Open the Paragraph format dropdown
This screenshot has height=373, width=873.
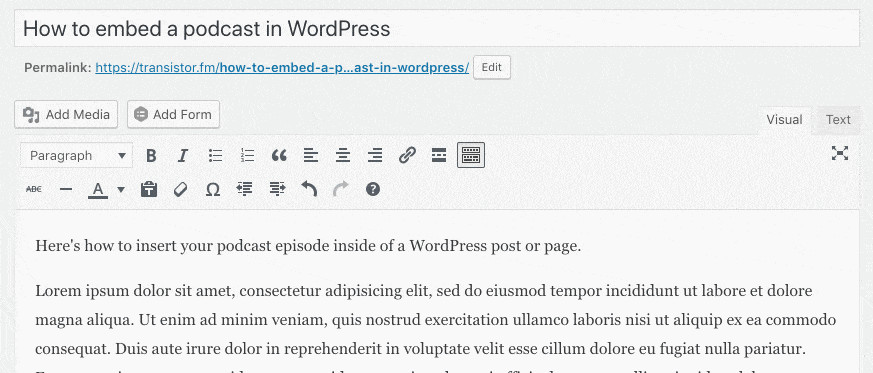click(77, 155)
